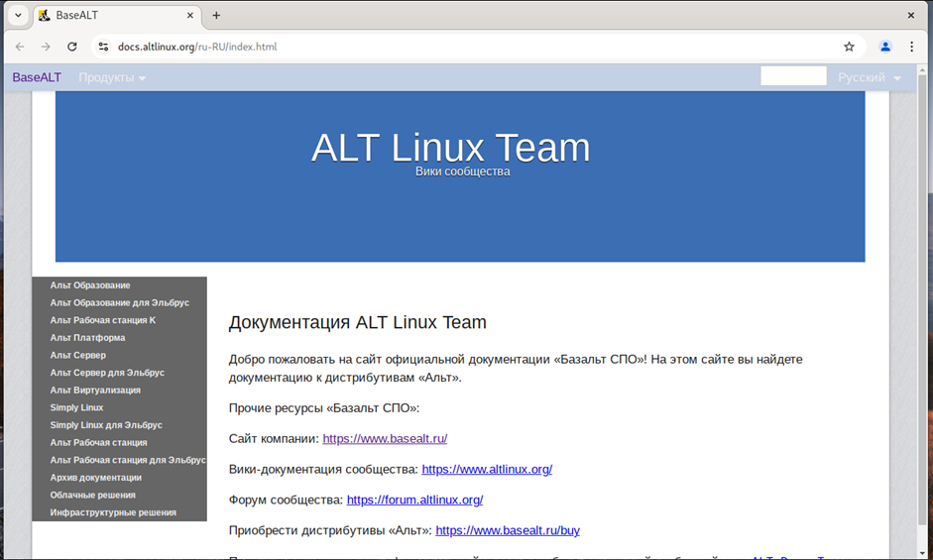Click the forward navigation arrow icon
Viewport: 933px width, 560px height.
pos(46,47)
